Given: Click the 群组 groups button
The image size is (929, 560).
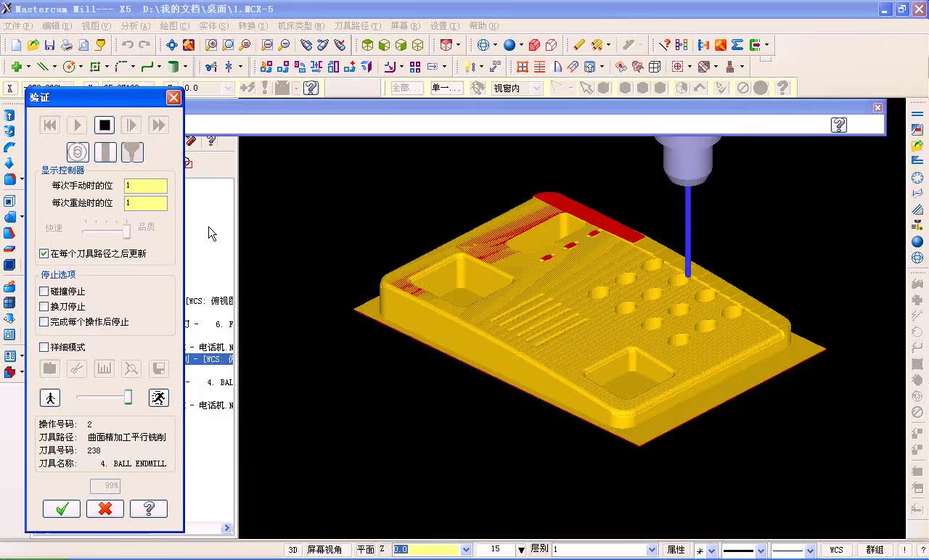Looking at the screenshot, I should (875, 550).
